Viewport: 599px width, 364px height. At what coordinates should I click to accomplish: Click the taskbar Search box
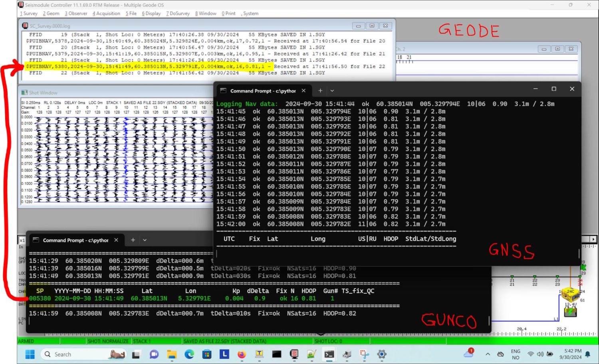(x=76, y=354)
